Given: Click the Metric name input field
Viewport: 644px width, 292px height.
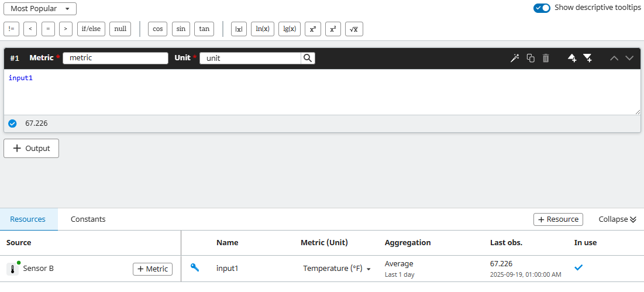Looking at the screenshot, I should (115, 58).
